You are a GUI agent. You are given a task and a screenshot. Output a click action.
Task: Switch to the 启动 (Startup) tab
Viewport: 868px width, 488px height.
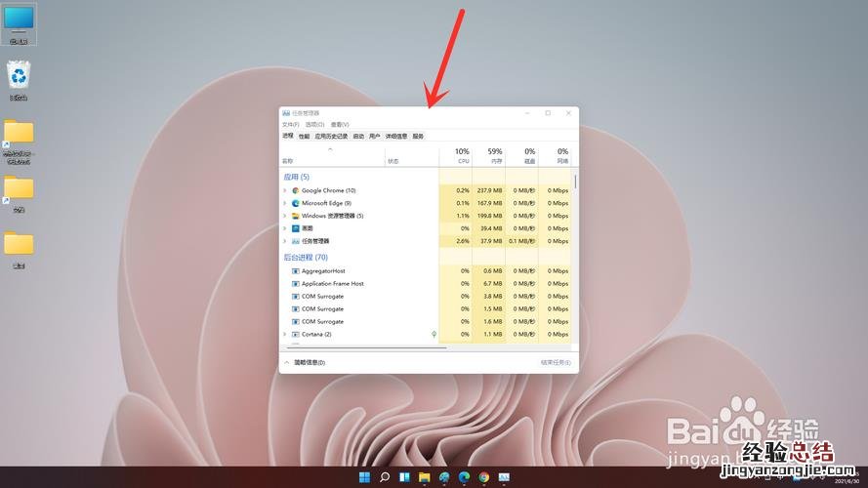coord(358,137)
